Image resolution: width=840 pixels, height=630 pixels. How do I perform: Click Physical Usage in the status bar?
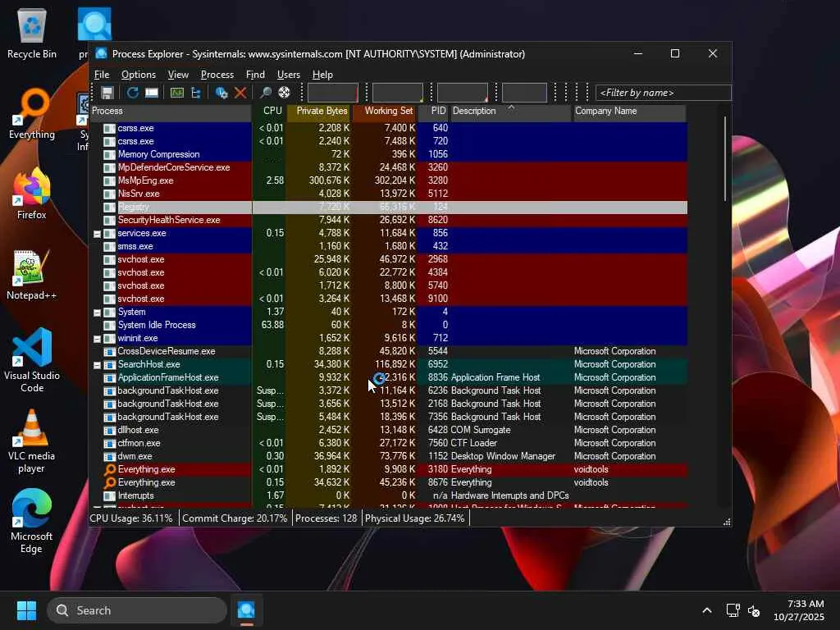(x=414, y=518)
